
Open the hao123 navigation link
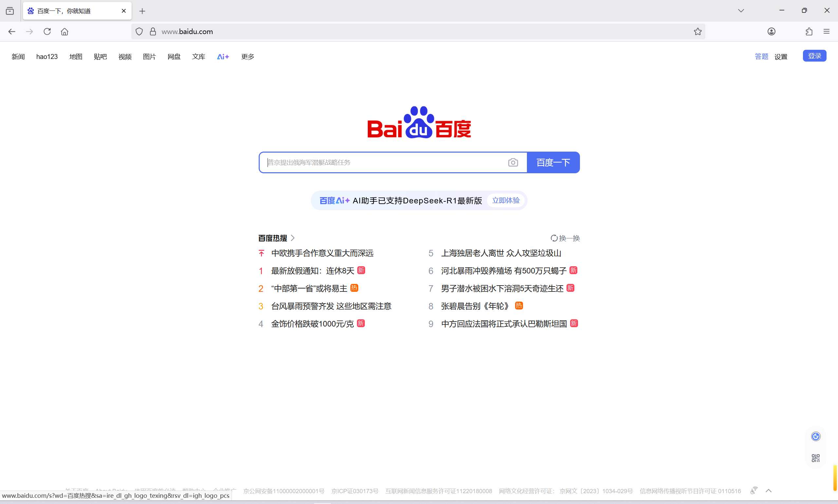click(47, 57)
